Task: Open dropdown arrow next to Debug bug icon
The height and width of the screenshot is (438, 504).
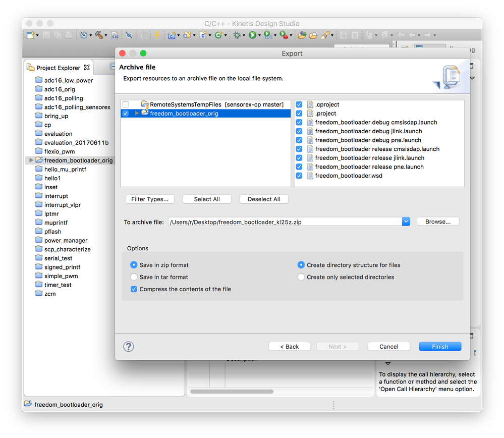Action: click(x=244, y=35)
